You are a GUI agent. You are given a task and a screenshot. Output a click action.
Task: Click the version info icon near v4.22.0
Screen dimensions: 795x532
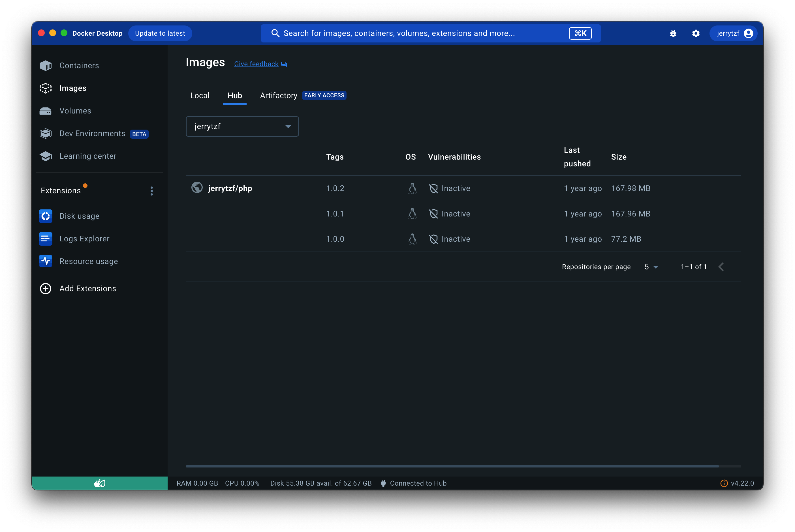click(x=724, y=483)
